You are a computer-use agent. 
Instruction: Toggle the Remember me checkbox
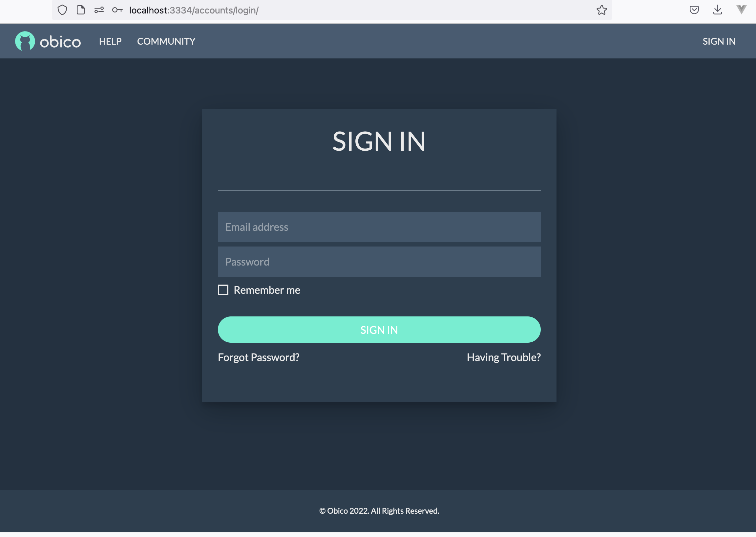[223, 290]
